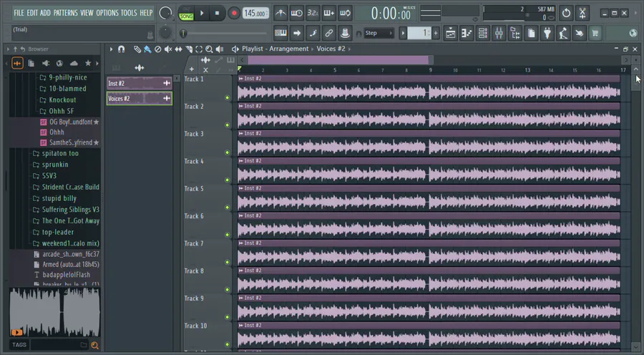
Task: Open the EDIT menu
Action: click(x=32, y=13)
